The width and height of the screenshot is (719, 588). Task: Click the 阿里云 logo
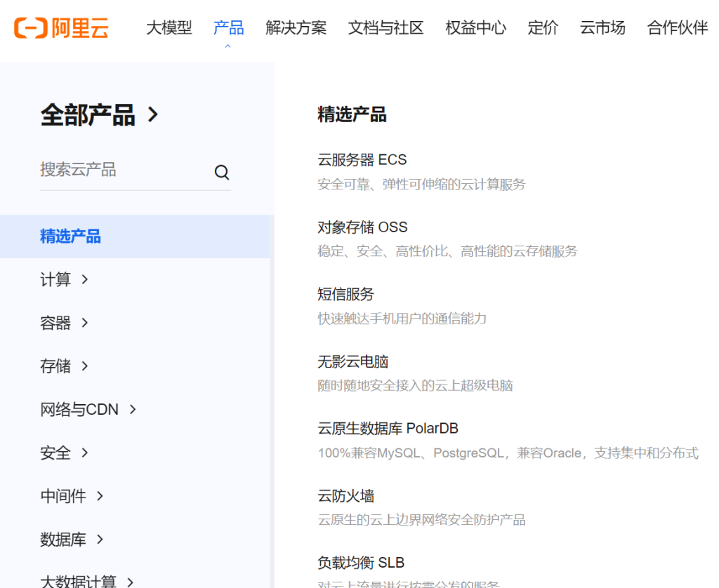pos(62,28)
